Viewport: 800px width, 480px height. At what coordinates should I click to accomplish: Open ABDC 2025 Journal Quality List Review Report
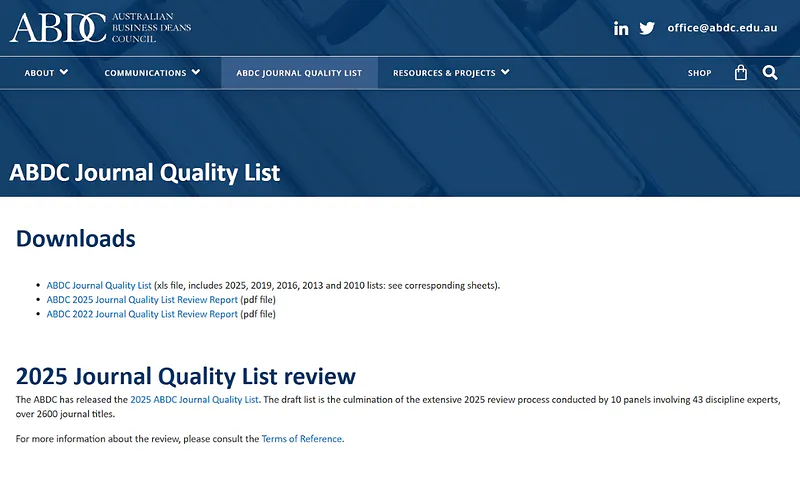[x=142, y=300]
